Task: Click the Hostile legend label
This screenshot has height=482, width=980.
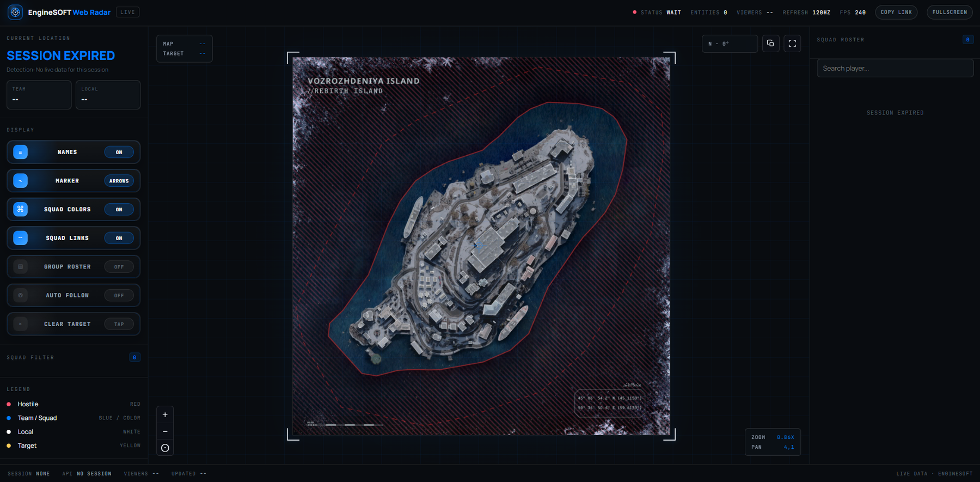Action: pyautogui.click(x=28, y=404)
